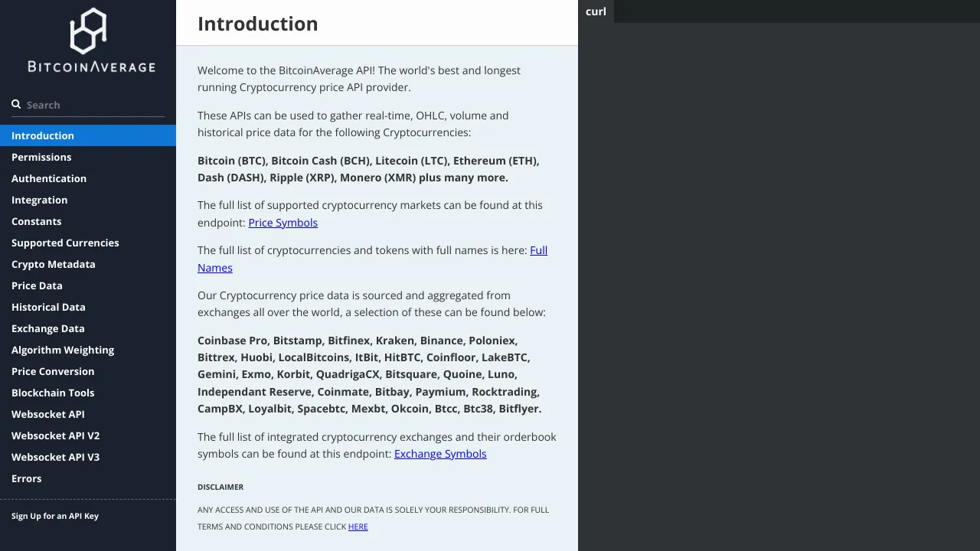Image resolution: width=980 pixels, height=551 pixels.
Task: Go to Algorithm Weighting
Action: click(x=88, y=350)
